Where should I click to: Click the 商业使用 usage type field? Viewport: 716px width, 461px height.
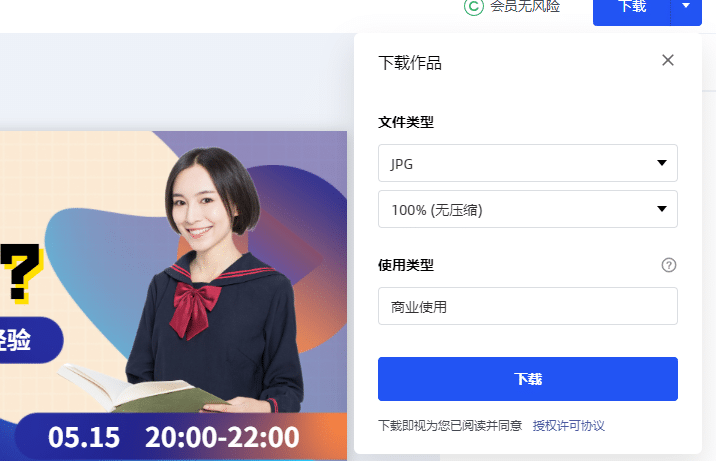pyautogui.click(x=527, y=306)
